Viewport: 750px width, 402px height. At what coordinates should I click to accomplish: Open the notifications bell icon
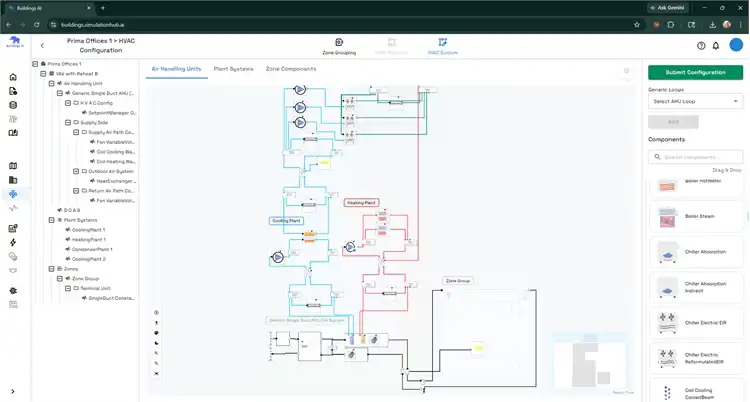[x=716, y=45]
